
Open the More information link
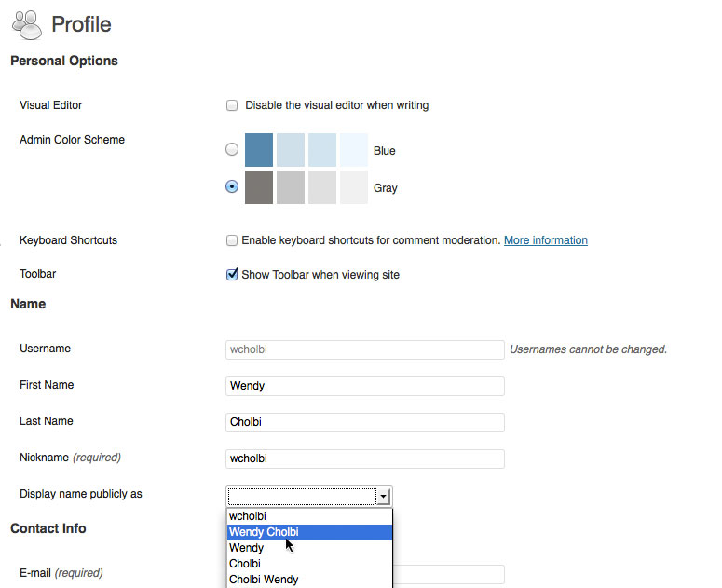point(546,240)
